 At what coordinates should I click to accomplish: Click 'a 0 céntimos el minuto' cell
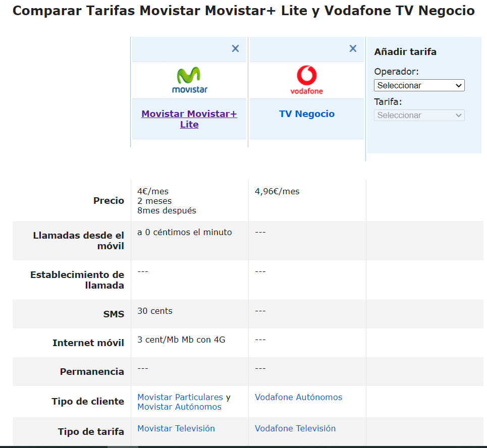coord(185,232)
